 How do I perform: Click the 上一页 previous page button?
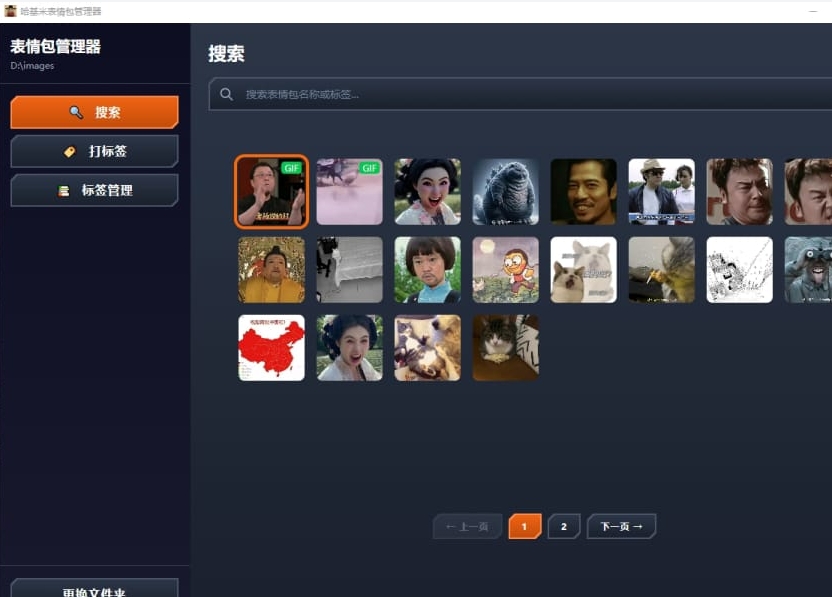467,526
